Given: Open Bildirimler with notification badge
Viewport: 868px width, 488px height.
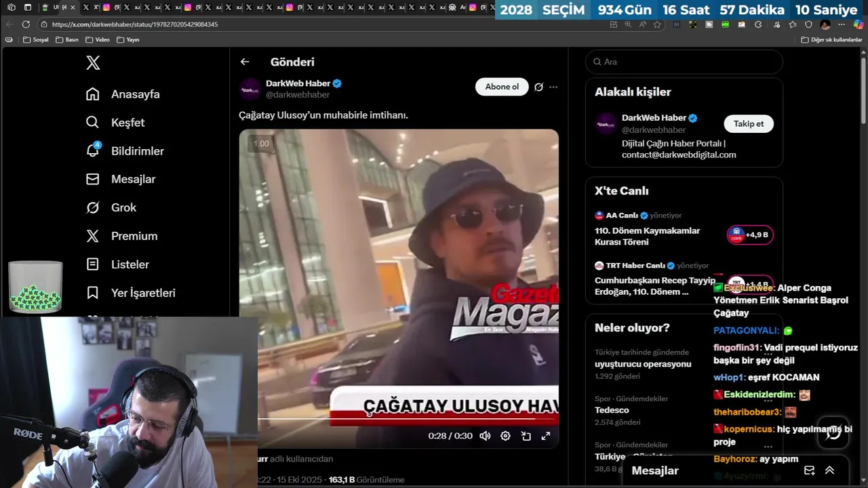Looking at the screenshot, I should (x=125, y=151).
